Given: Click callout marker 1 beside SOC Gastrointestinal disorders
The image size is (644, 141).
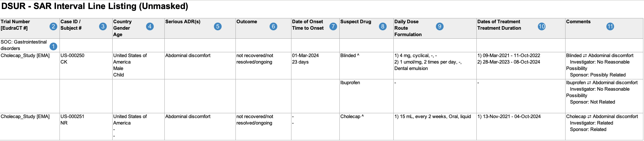Looking at the screenshot, I should (53, 46).
